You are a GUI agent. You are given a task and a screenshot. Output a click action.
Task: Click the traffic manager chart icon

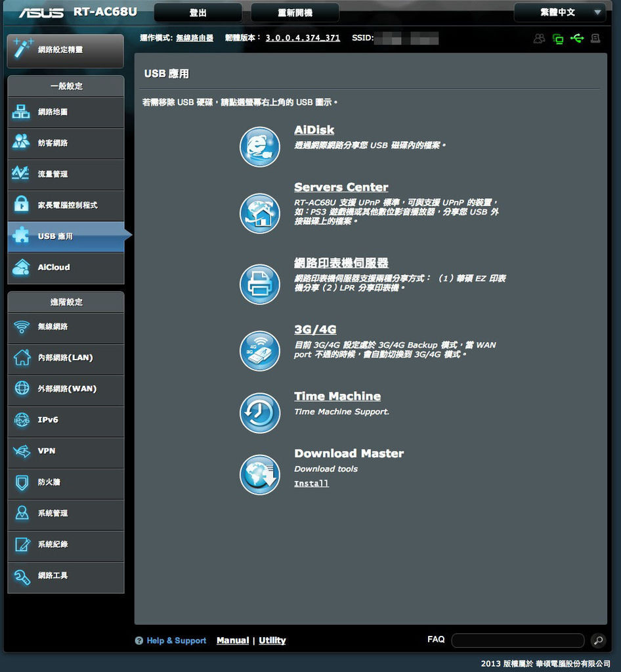(20, 173)
